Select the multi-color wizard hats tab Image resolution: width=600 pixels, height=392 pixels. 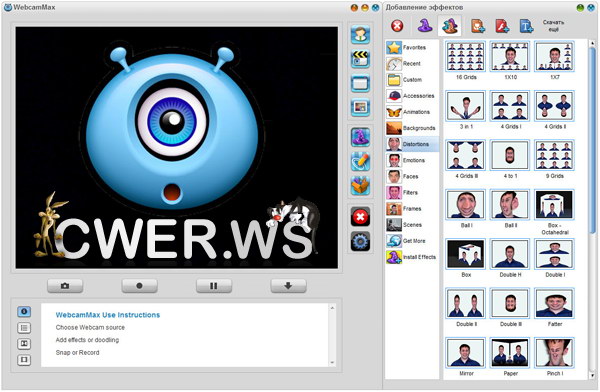point(450,26)
